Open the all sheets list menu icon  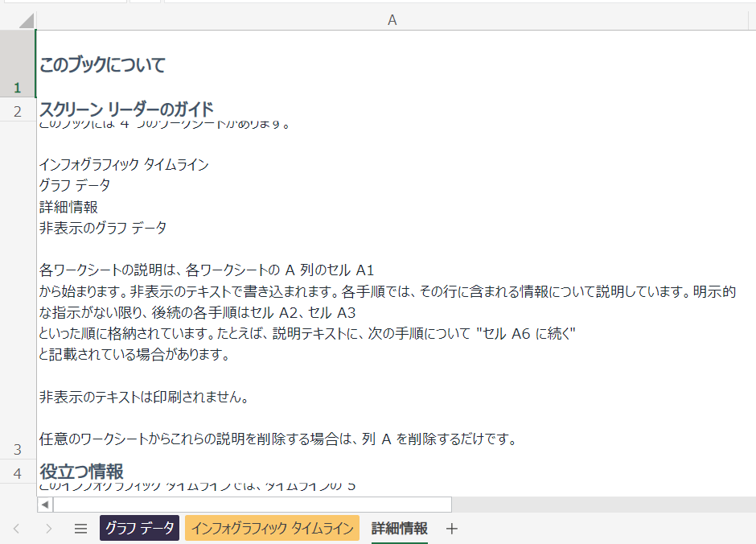[x=81, y=529]
